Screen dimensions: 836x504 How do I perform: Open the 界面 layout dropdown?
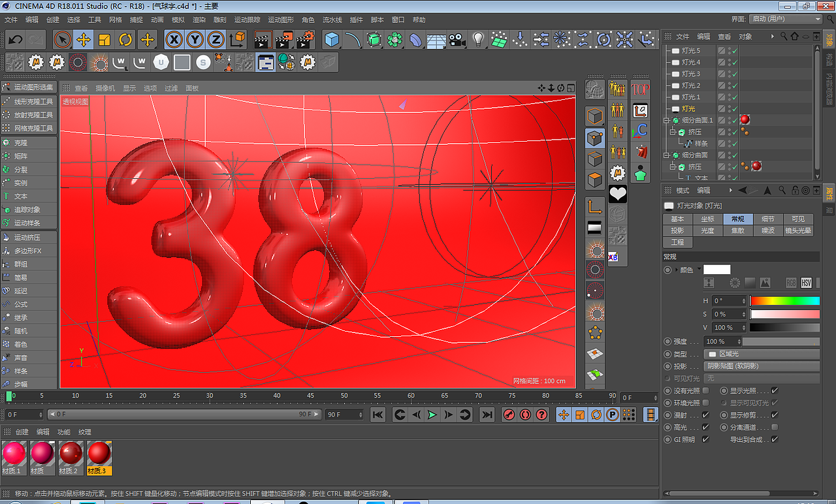[x=784, y=20]
